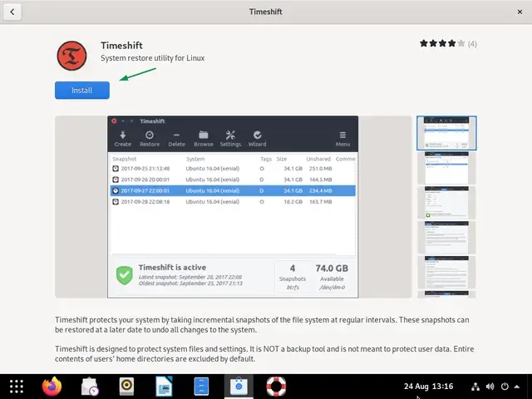Click Wizard icon in screenshot toolbar

[257, 139]
